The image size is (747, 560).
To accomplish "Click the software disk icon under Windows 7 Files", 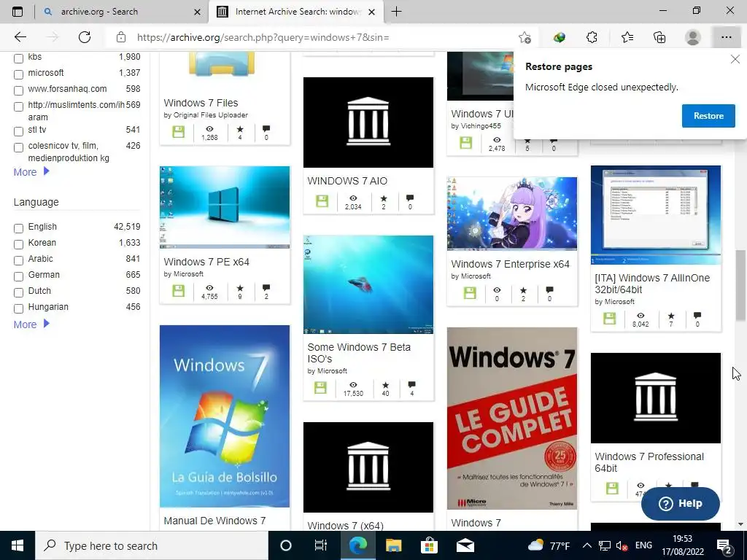I will 178,132.
